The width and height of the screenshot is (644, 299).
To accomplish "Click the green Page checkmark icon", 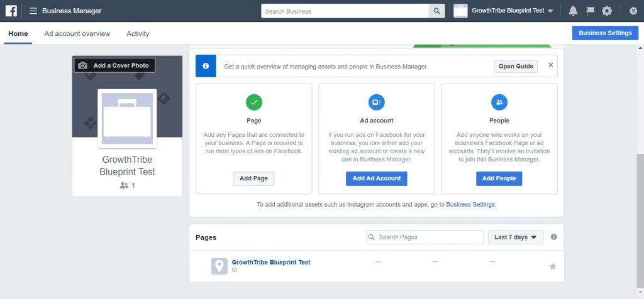I will pyautogui.click(x=254, y=102).
